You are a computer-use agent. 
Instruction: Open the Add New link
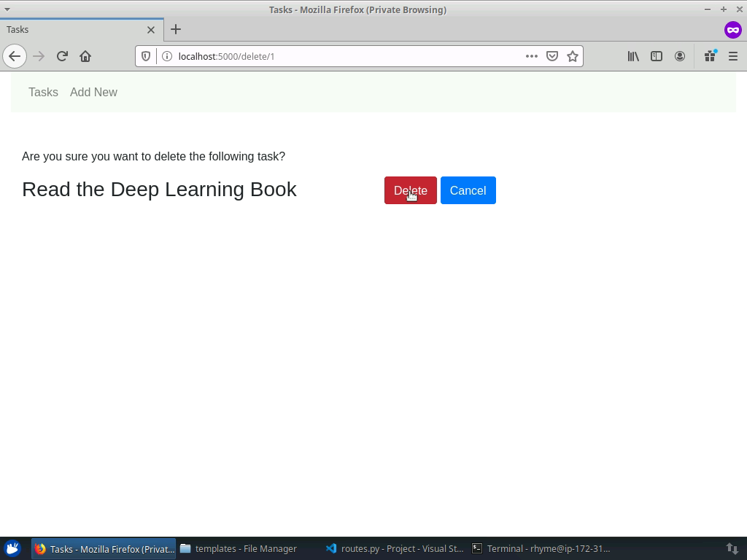click(x=93, y=92)
